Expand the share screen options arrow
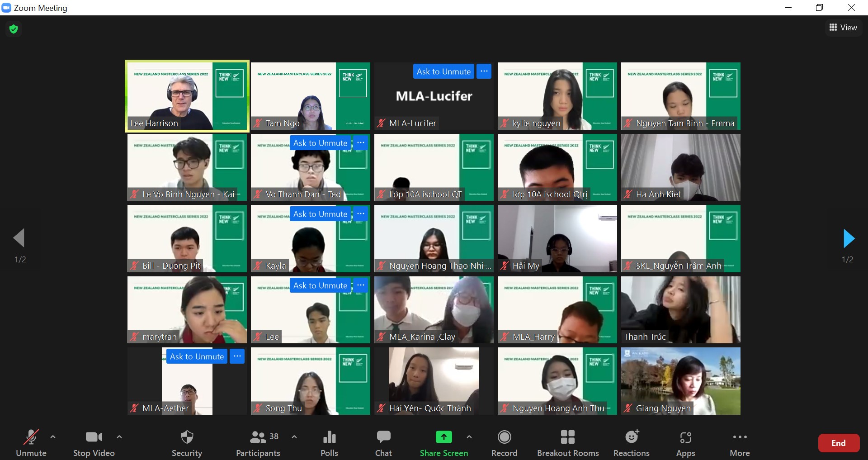This screenshot has width=868, height=460. [x=469, y=437]
